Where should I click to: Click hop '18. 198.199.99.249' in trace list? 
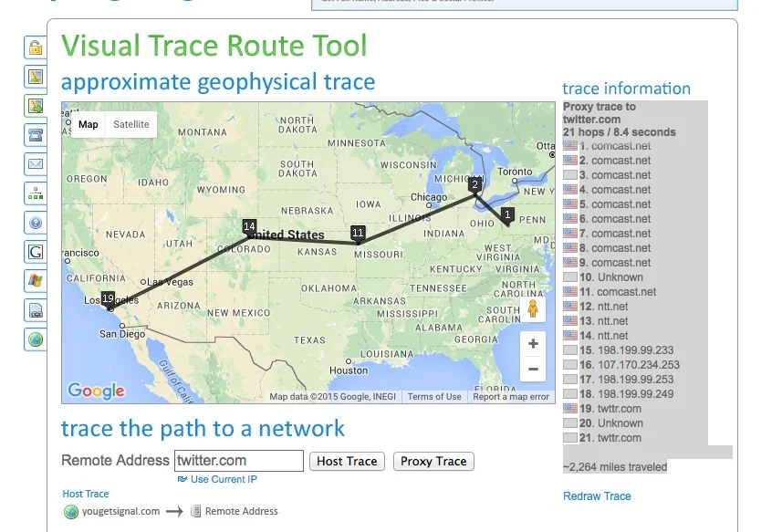[x=626, y=394]
